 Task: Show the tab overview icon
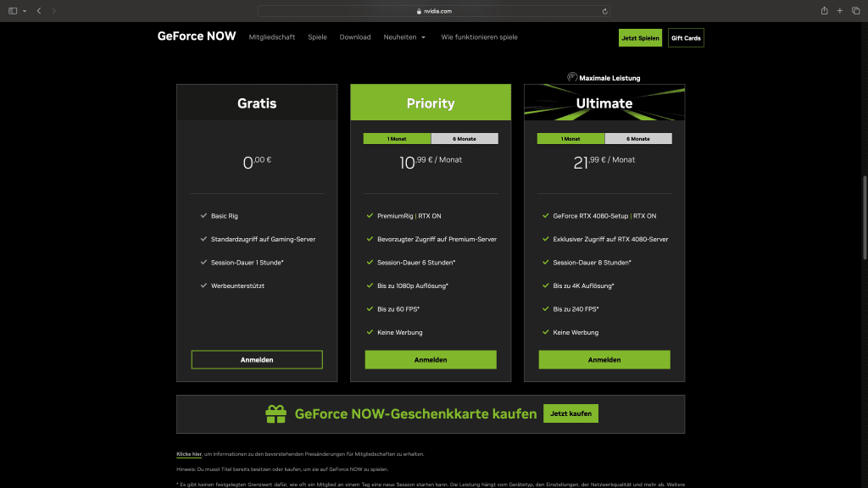pos(855,11)
